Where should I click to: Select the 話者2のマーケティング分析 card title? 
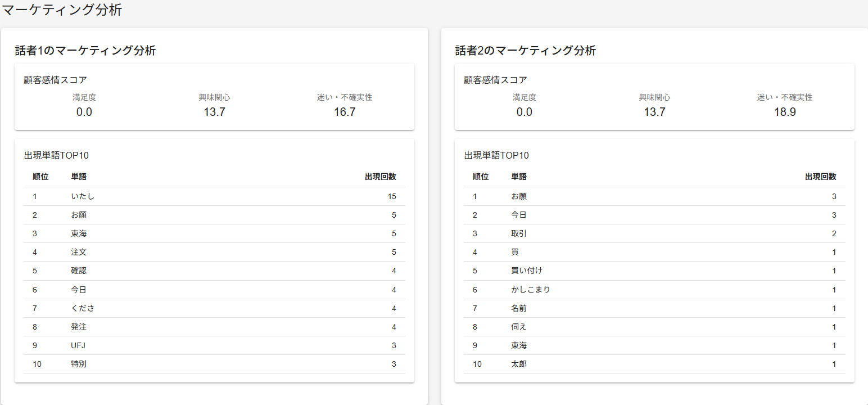[526, 51]
